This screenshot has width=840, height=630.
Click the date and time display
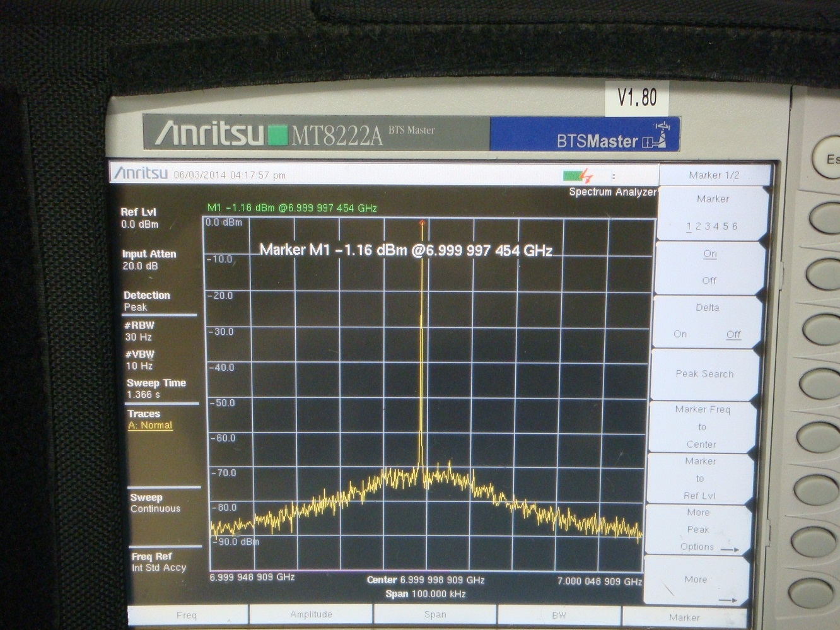click(x=230, y=175)
